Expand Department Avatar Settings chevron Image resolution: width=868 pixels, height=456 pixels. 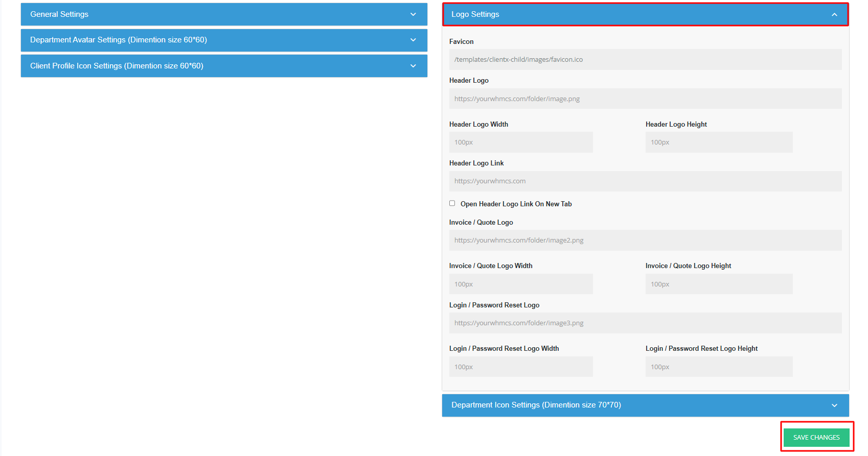(x=413, y=40)
